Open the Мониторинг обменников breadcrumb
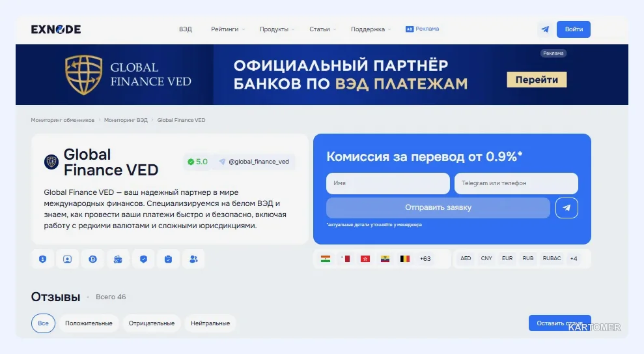 point(63,120)
